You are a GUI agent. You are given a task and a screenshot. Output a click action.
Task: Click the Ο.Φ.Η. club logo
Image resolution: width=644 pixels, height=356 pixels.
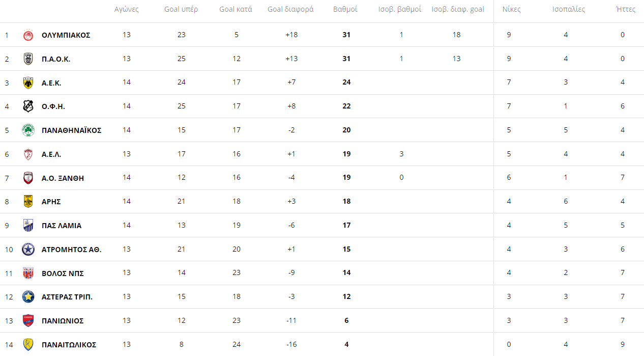click(x=28, y=106)
